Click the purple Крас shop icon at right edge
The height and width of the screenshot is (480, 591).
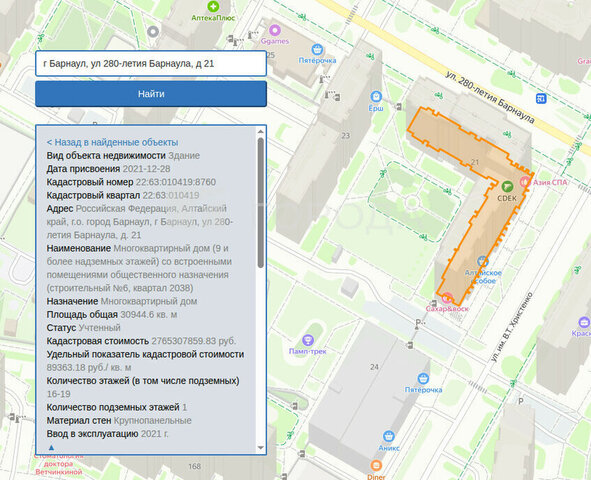(x=584, y=323)
